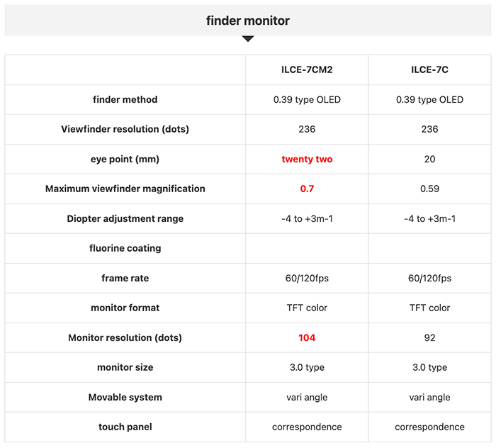Click the 'finder method' row label
This screenshot has height=448, width=496.
[x=125, y=99]
